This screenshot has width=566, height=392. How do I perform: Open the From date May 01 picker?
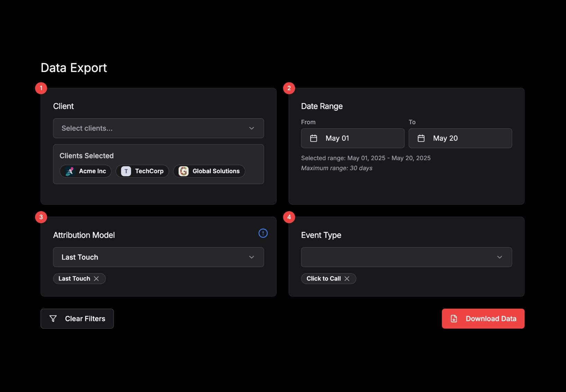click(x=352, y=138)
